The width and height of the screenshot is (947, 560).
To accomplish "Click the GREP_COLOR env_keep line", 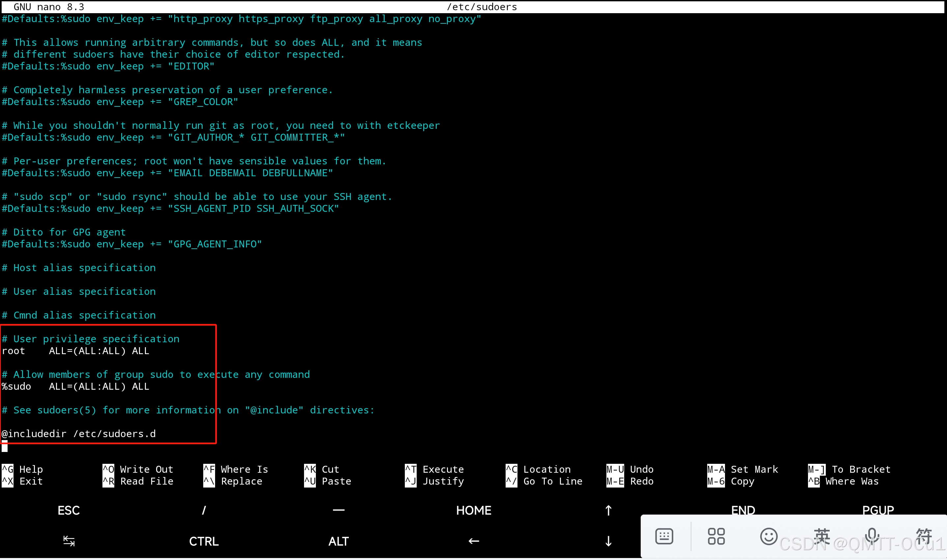I will 120,102.
